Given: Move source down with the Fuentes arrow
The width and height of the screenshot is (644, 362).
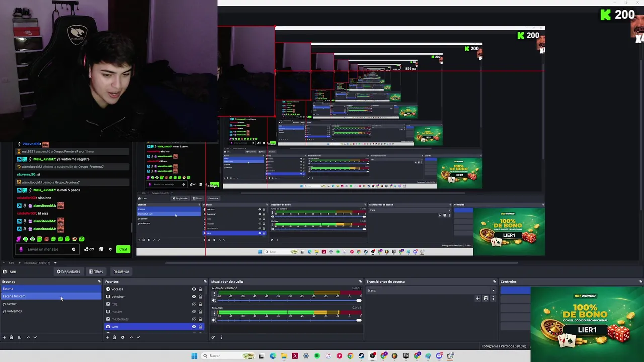Looking at the screenshot, I should tap(138, 337).
